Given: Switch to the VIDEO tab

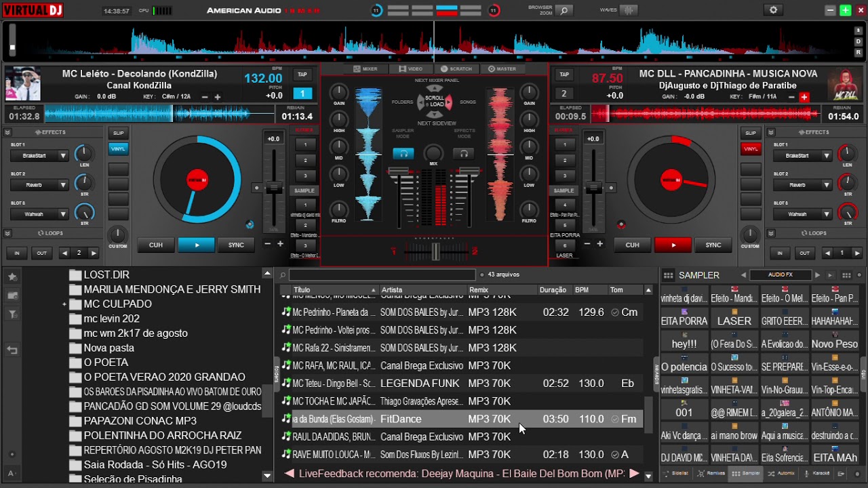Looking at the screenshot, I should 411,68.
